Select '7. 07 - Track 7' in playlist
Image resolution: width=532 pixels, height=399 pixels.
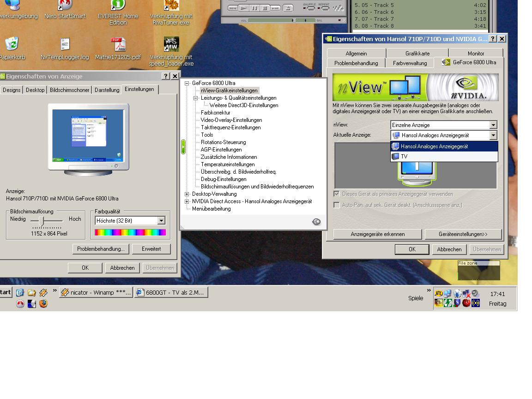point(420,19)
